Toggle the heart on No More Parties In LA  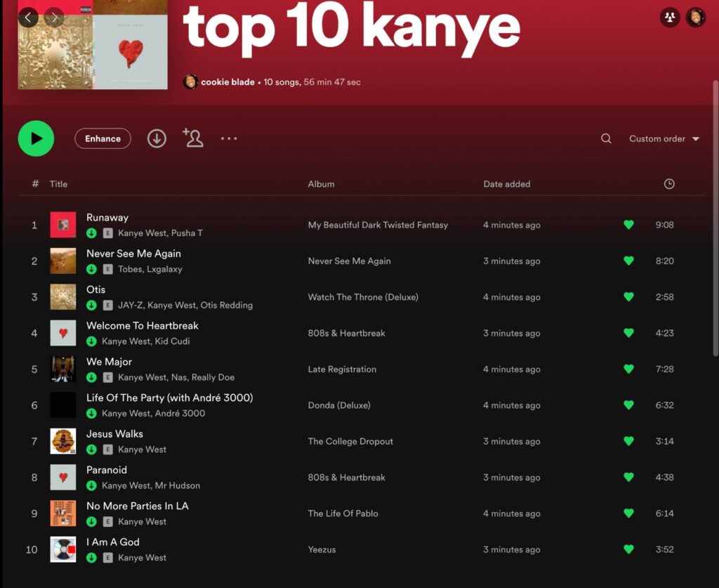pyautogui.click(x=628, y=514)
